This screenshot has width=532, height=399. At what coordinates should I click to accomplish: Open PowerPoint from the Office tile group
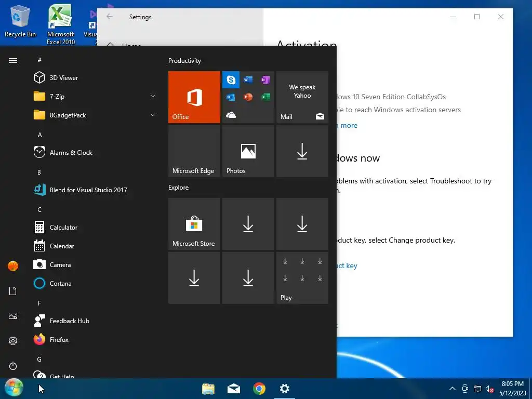[x=248, y=97]
